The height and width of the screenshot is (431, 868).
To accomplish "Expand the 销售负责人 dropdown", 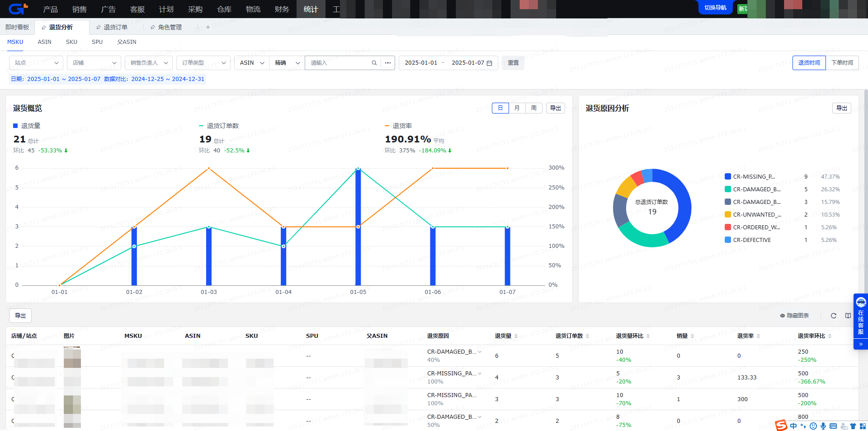I will point(148,63).
